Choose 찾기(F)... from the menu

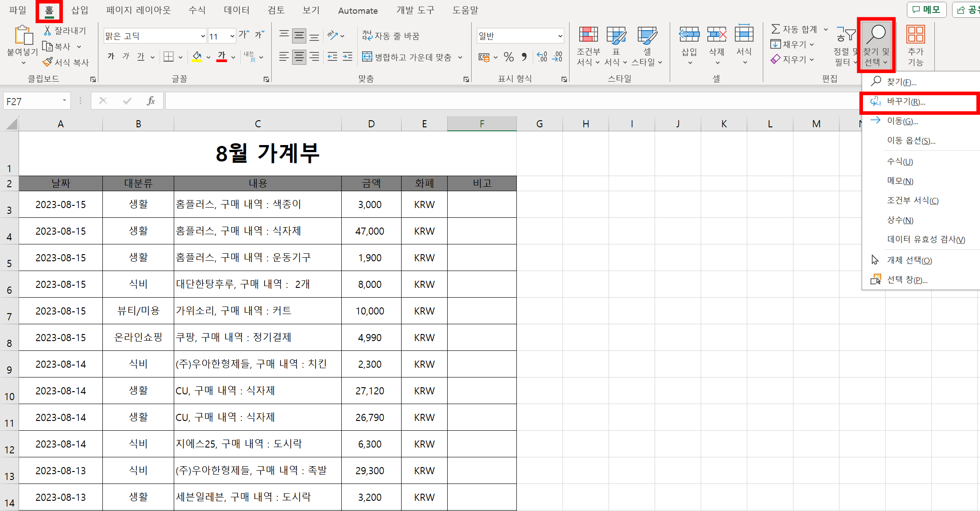[920, 82]
